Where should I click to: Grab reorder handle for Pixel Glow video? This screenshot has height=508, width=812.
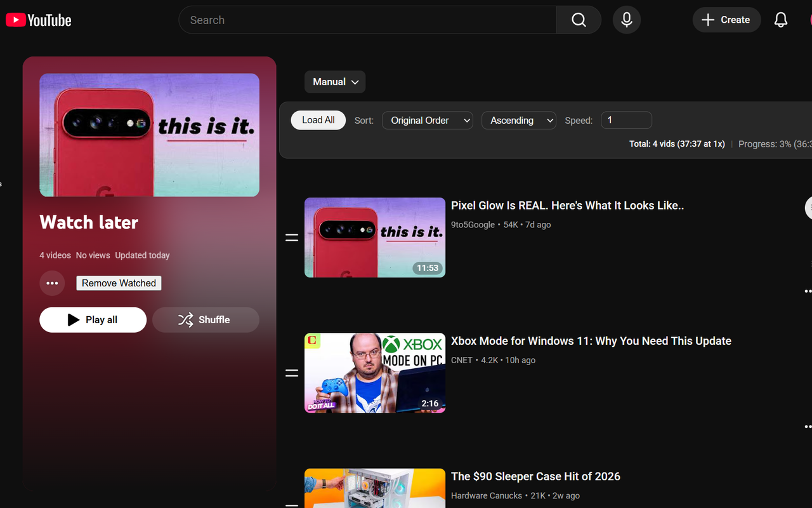(292, 238)
